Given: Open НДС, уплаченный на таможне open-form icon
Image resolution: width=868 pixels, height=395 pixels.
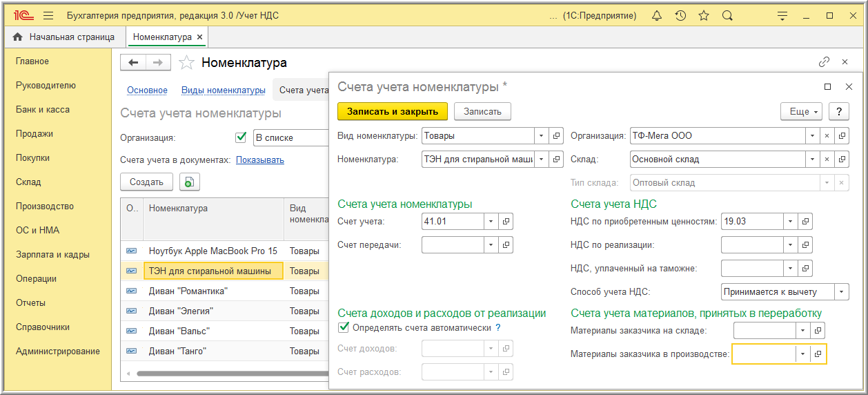Looking at the screenshot, I should pyautogui.click(x=805, y=268).
